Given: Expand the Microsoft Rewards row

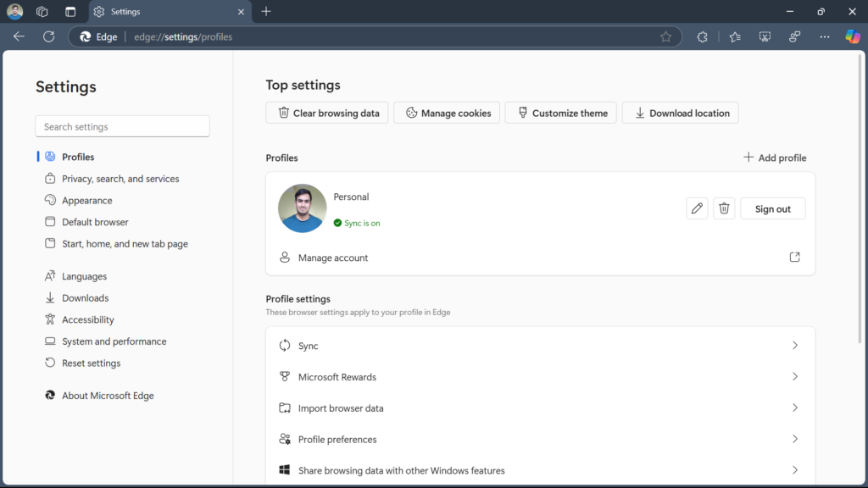Looking at the screenshot, I should [x=540, y=377].
